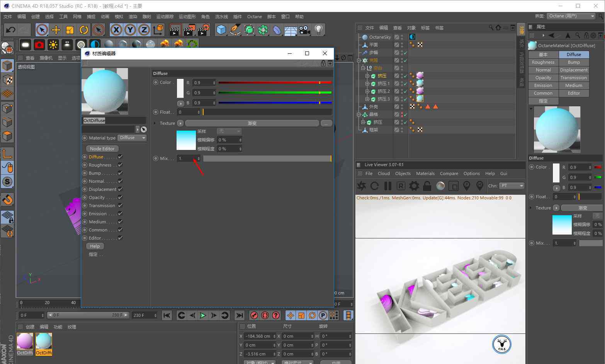Click the gradient texture thumbnail in Material Editor
Screen dimensions: 605x364
pos(186,140)
